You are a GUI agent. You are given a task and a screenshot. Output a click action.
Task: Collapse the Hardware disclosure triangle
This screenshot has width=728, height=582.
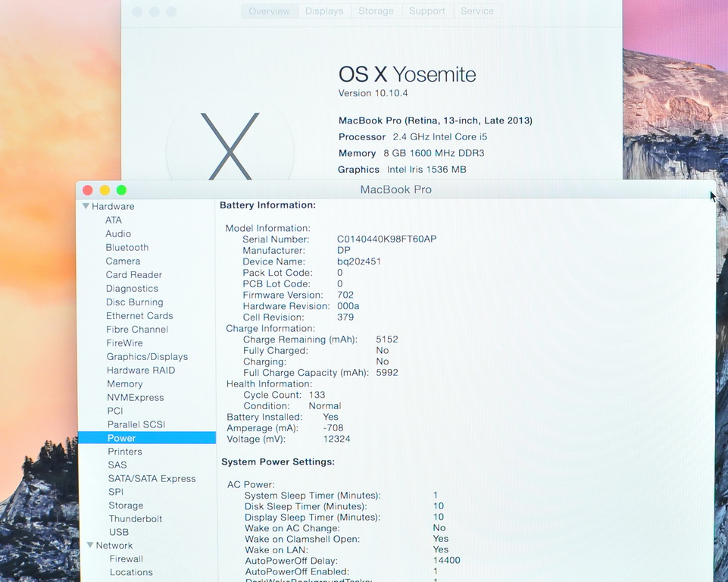pyautogui.click(x=86, y=206)
